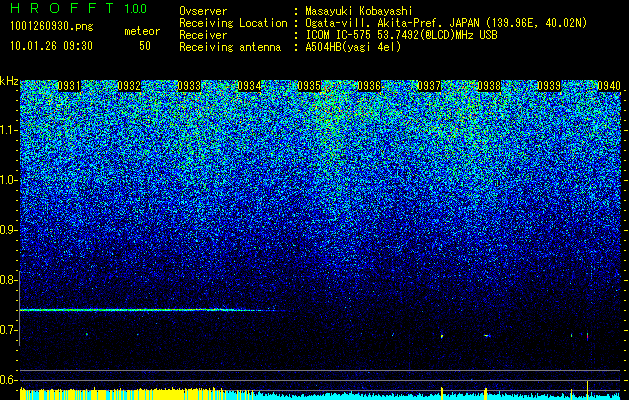
Task: Click the filename 1001260930.png
Action: click(x=52, y=26)
